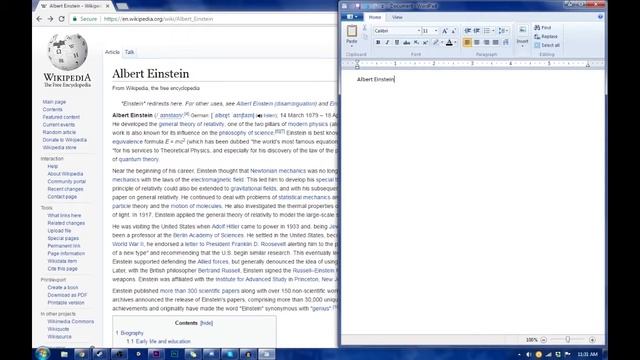
Task: Toggle bold formatting in WordPad
Action: (x=378, y=42)
